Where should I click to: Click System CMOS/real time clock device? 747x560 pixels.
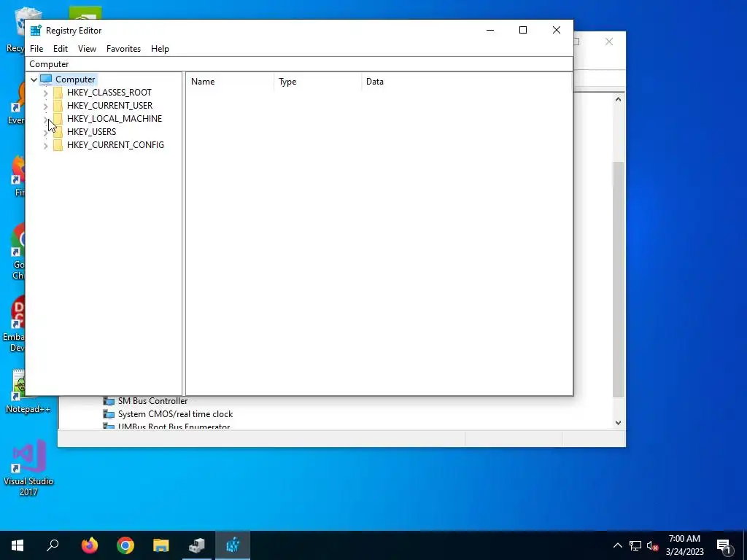tap(175, 414)
